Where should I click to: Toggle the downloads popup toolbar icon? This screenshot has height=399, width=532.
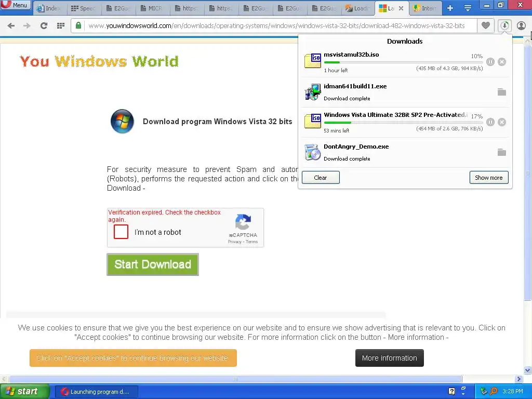pos(504,25)
